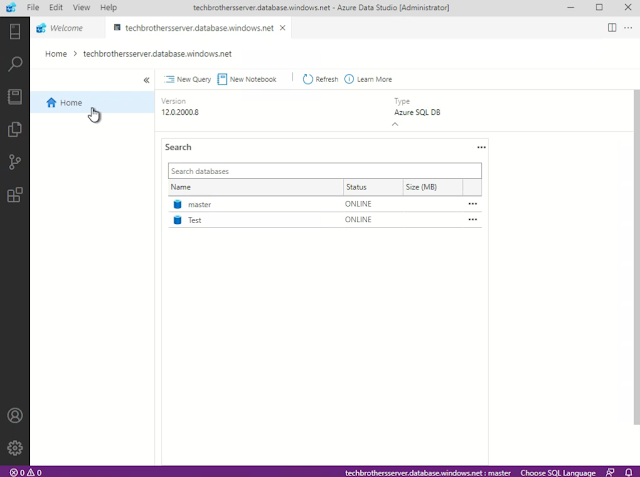Open the Connections view in activity bar
The height and width of the screenshot is (477, 640).
[15, 31]
